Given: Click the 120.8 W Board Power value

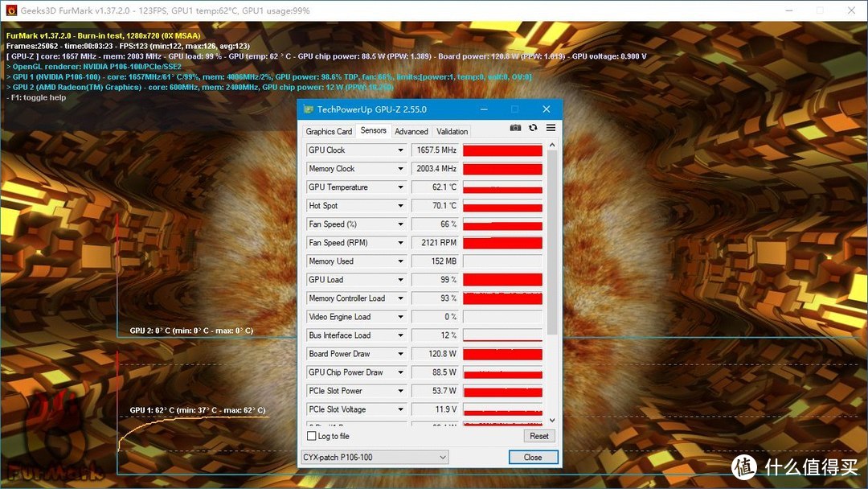Looking at the screenshot, I should point(436,354).
